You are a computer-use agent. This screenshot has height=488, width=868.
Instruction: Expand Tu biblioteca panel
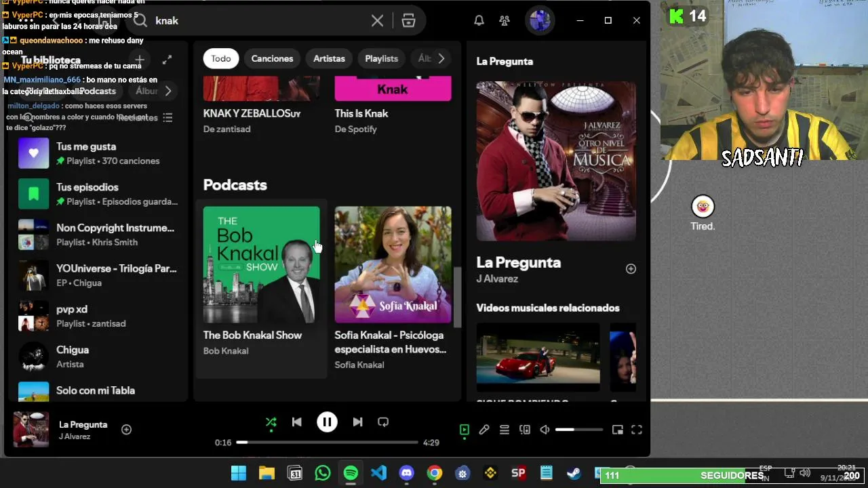pos(167,60)
